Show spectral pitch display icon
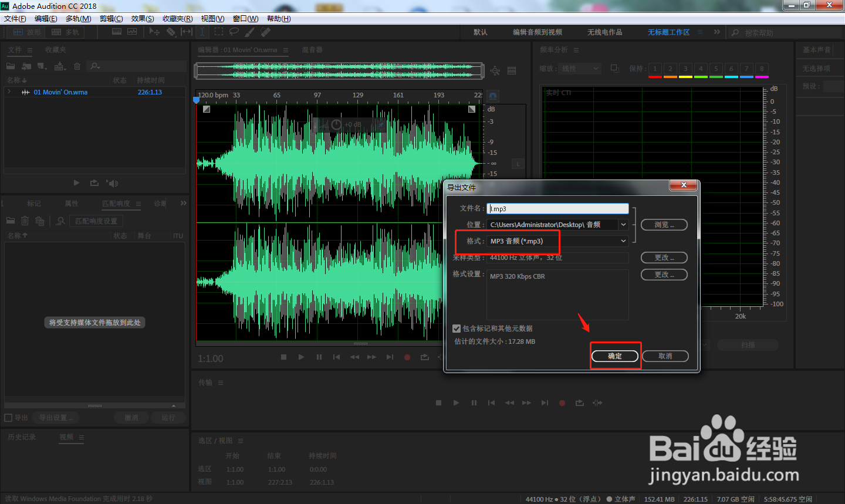This screenshot has width=845, height=504. coord(132,32)
